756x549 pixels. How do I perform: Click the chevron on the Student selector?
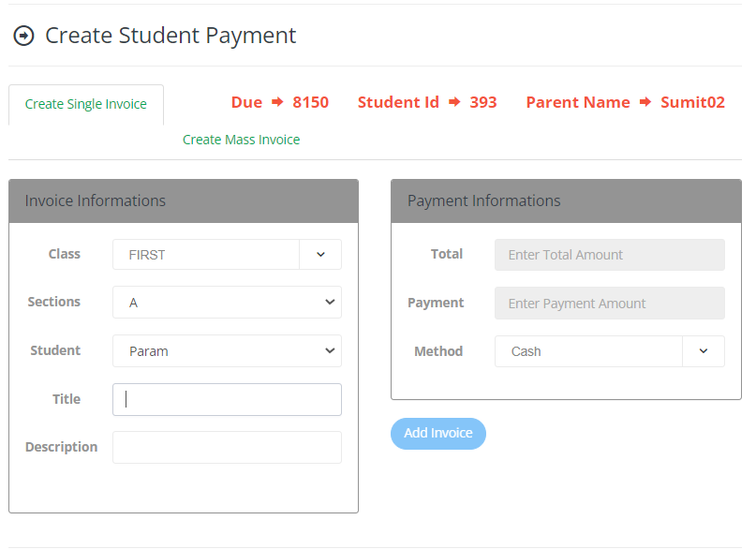[x=330, y=350]
